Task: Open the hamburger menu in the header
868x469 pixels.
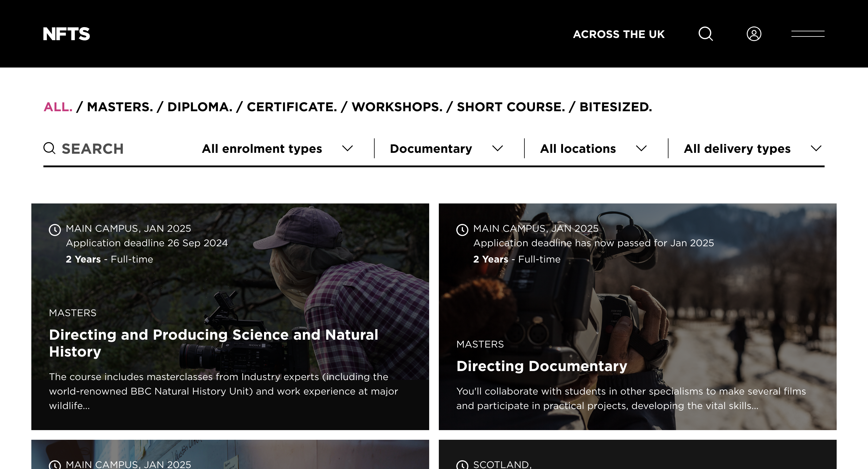Action: [x=808, y=34]
